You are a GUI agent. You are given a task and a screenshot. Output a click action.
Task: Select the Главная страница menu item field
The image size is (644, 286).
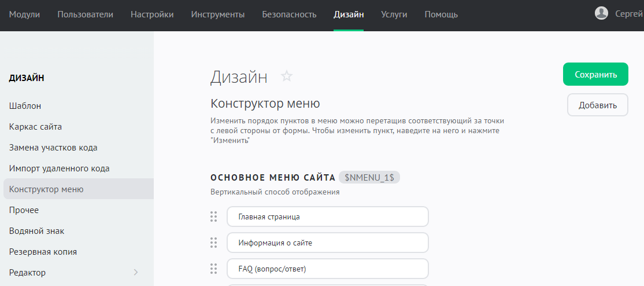tap(327, 217)
